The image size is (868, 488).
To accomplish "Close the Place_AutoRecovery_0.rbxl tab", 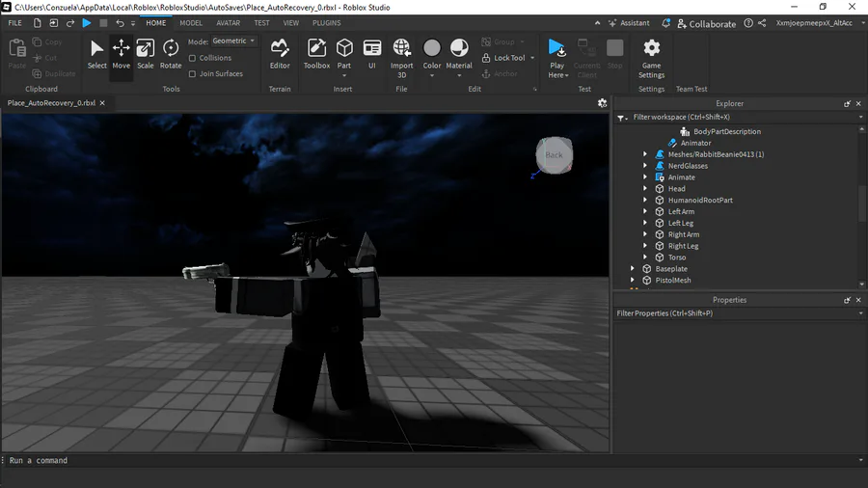I will [x=102, y=103].
